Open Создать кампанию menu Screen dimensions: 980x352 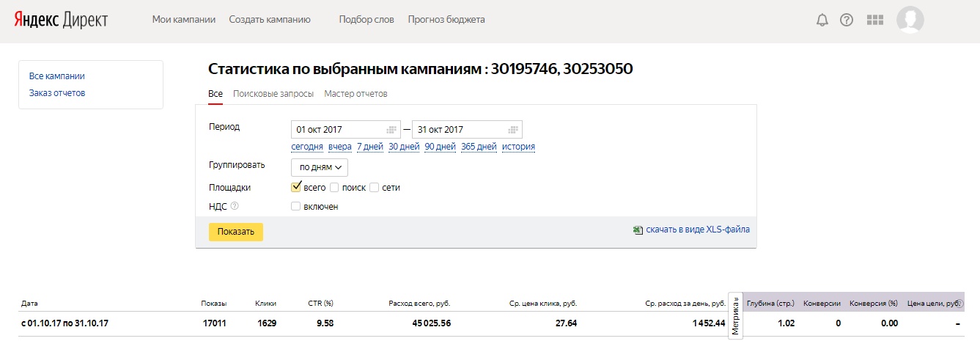(x=270, y=20)
